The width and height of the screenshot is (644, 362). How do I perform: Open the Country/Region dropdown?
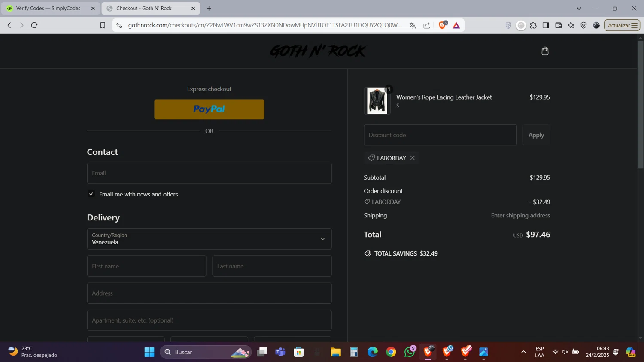click(x=209, y=239)
